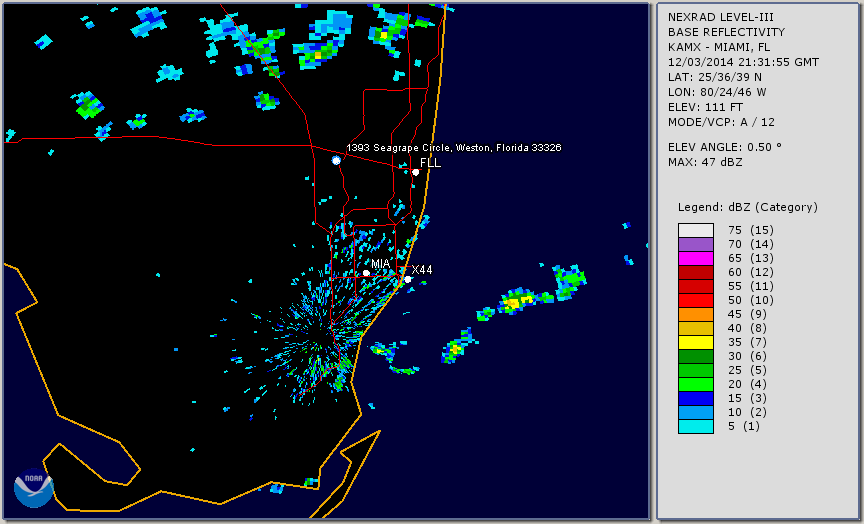Click the BASE REFLECTIVITY text

[x=726, y=32]
